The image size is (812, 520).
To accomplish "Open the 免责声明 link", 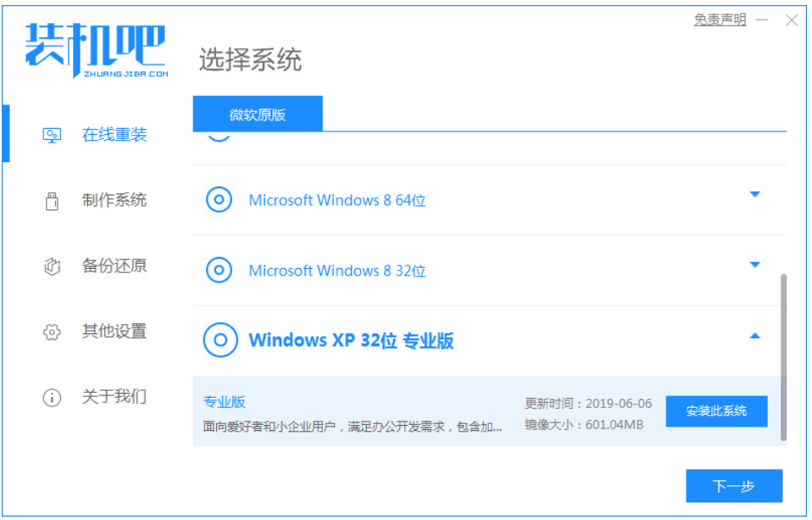I will pos(720,20).
